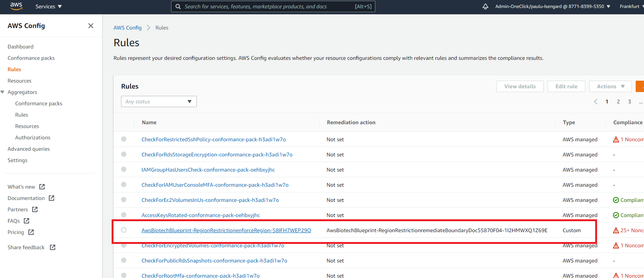Image resolution: width=644 pixels, height=278 pixels.
Task: Click the noncompliant warning icon for CheckForRestrictedSshPolicy
Action: pyautogui.click(x=616, y=139)
